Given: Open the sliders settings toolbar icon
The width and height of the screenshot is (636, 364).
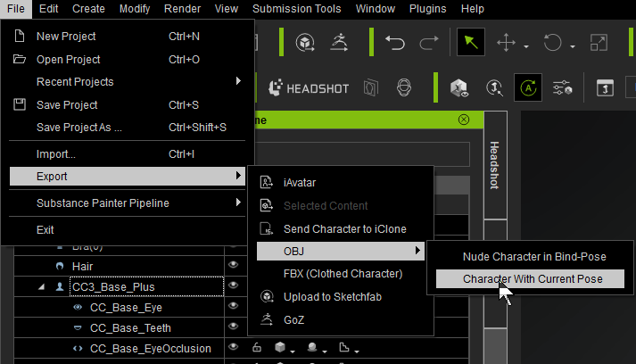Looking at the screenshot, I should tap(562, 87).
